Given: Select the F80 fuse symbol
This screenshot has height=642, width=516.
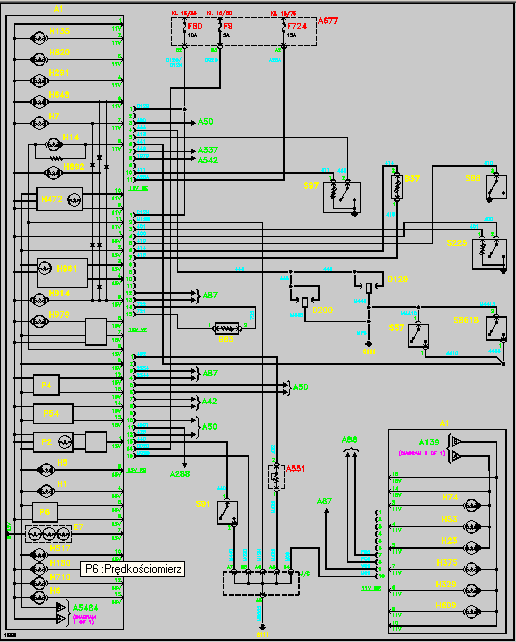Looking at the screenshot, I should 184,26.
